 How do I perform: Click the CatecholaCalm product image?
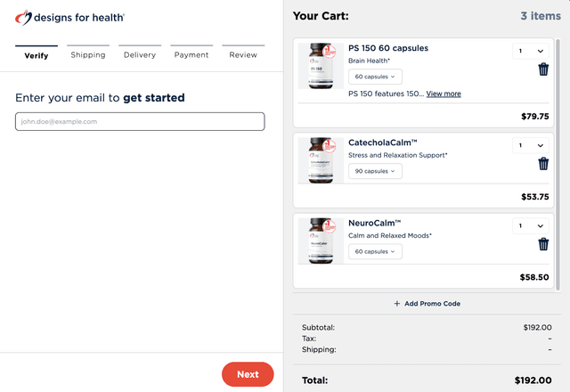tap(321, 160)
